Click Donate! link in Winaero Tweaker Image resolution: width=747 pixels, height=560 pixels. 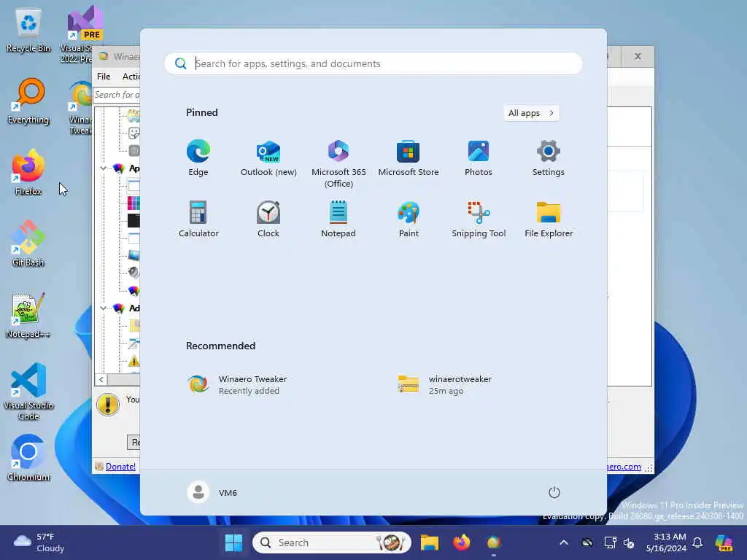(x=120, y=467)
